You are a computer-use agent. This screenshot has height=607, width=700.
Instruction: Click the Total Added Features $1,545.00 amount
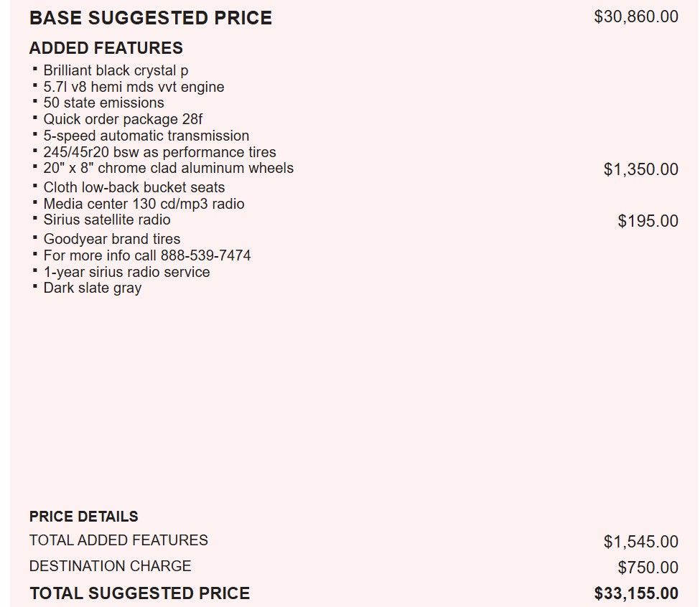(x=641, y=542)
